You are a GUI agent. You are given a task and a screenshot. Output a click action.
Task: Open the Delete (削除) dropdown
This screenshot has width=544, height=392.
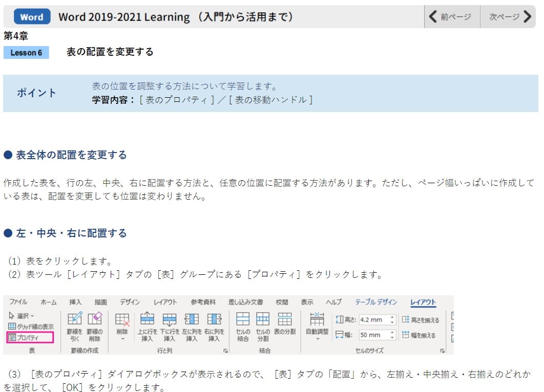[x=122, y=325]
